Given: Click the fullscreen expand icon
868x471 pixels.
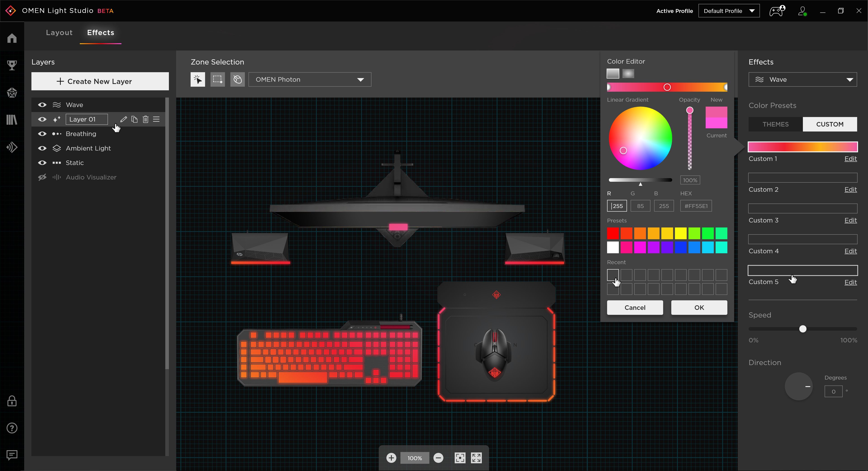Looking at the screenshot, I should click(x=476, y=458).
